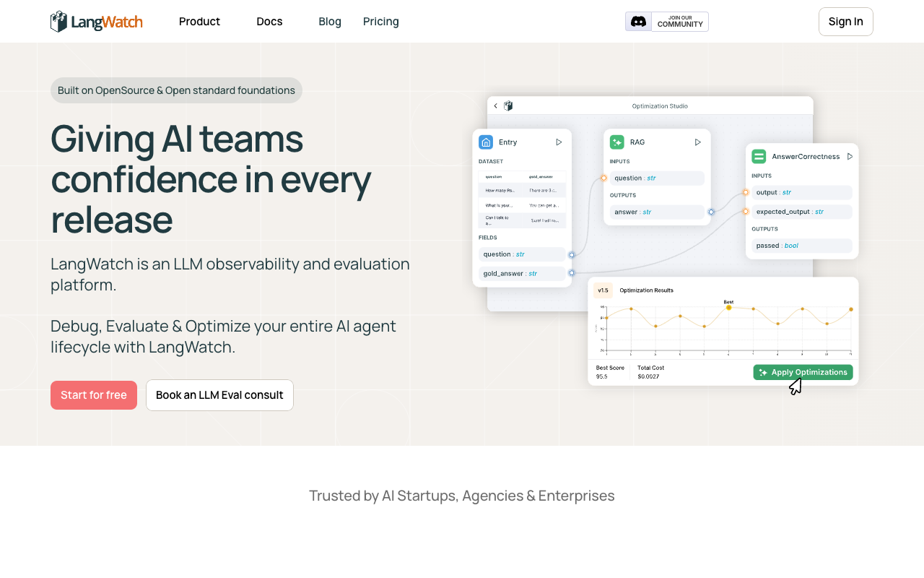Click the Sign In button
Screen dimensions: 924x578
[x=845, y=22]
